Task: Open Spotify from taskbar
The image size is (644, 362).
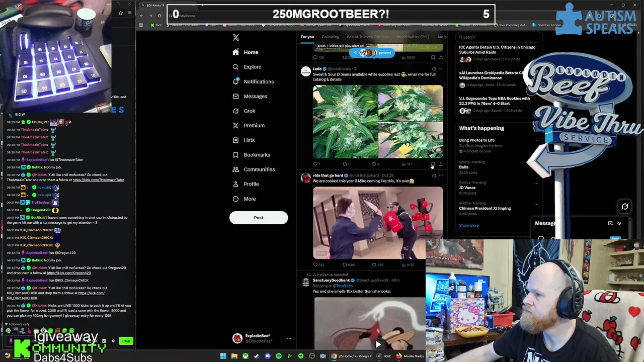Action: point(279,356)
